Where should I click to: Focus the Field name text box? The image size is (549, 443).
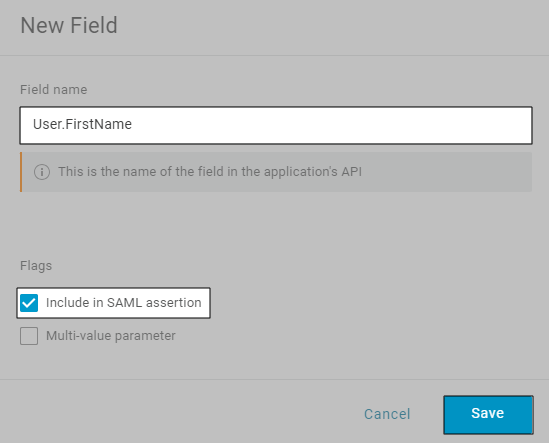(x=276, y=125)
